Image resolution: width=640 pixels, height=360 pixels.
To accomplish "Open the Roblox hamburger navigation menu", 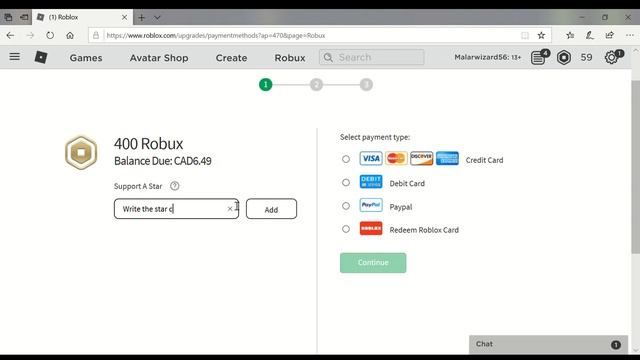I will tap(15, 57).
